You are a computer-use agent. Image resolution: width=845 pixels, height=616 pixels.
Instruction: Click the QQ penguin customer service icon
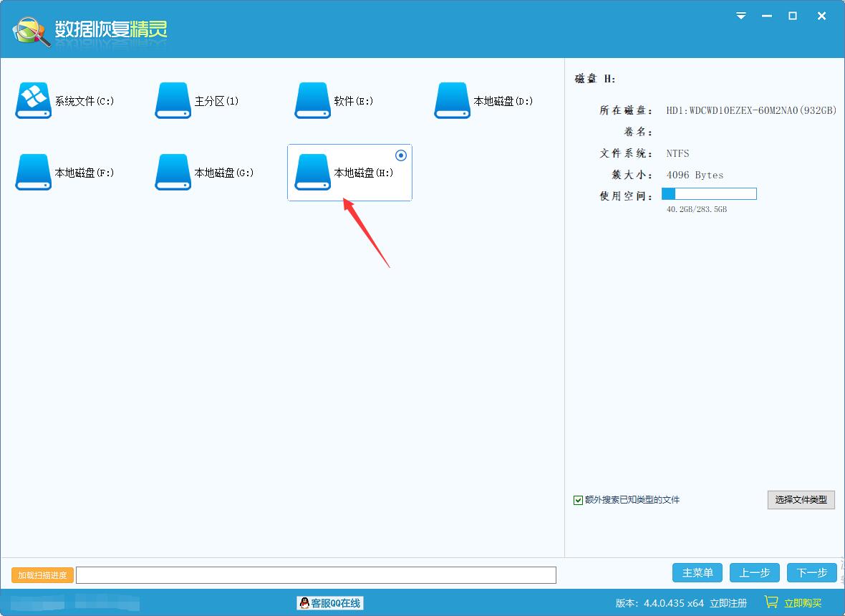pos(304,603)
